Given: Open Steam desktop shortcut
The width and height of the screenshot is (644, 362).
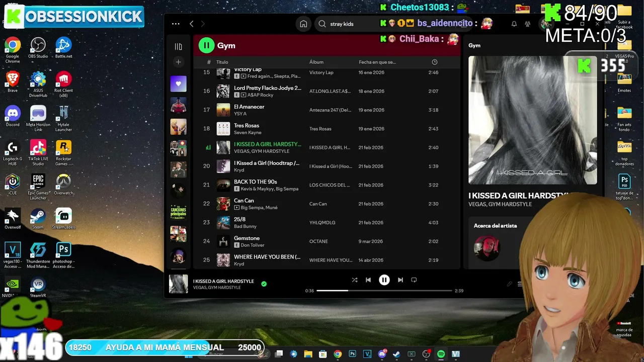Looking at the screenshot, I should 38,219.
